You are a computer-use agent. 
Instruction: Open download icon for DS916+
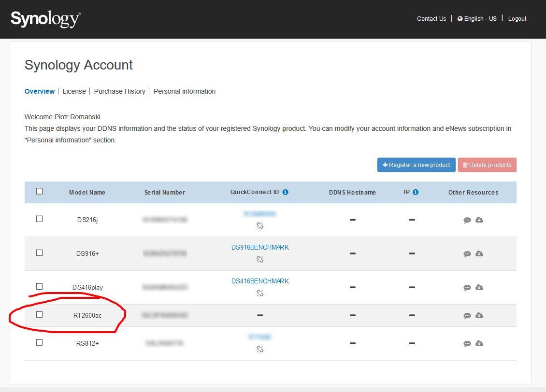479,253
